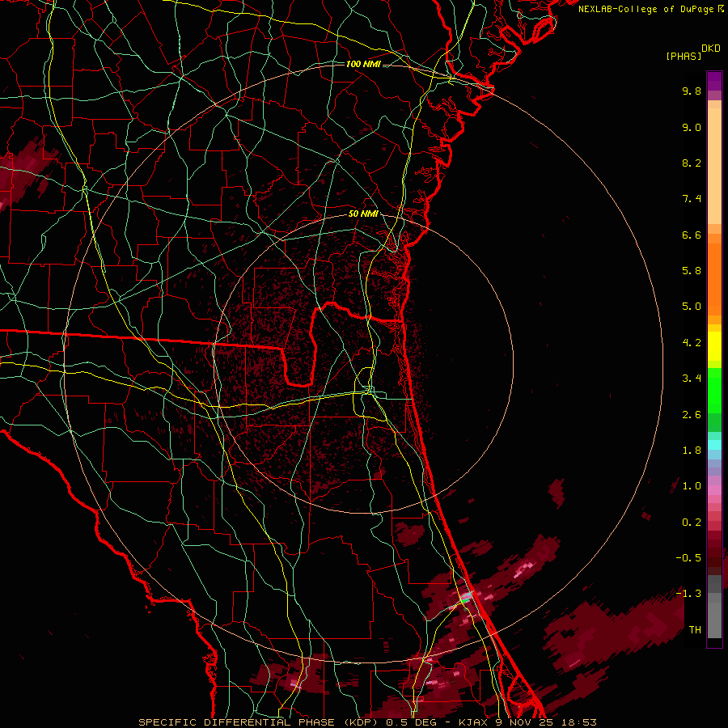728x728 pixels.
Task: Click the [PHAS] label above the color bar
Action: (x=684, y=56)
